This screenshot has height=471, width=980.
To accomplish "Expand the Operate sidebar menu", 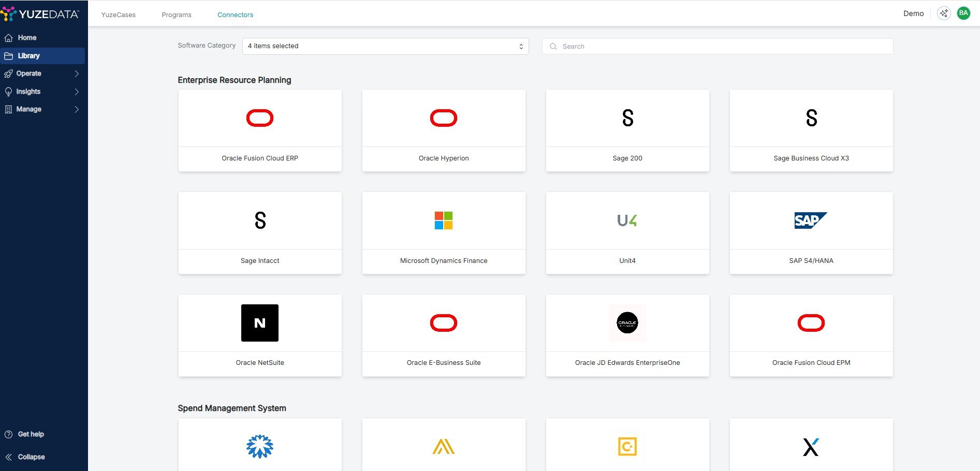I will pos(42,73).
